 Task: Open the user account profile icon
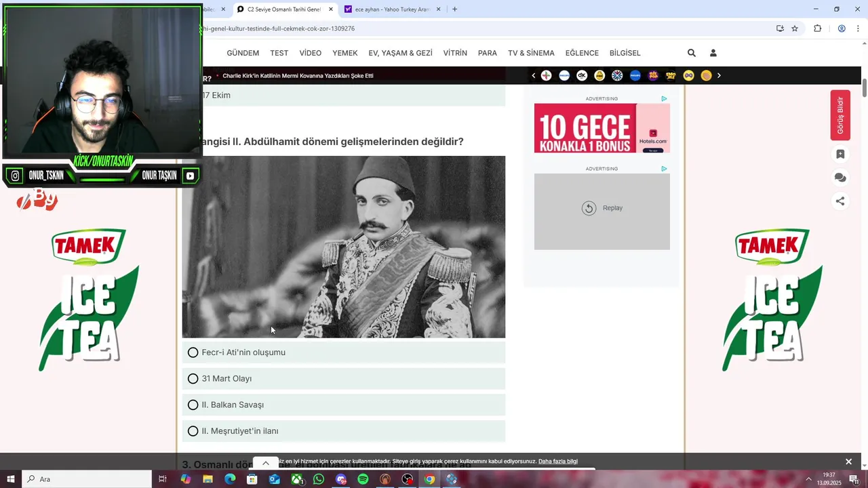pyautogui.click(x=713, y=53)
